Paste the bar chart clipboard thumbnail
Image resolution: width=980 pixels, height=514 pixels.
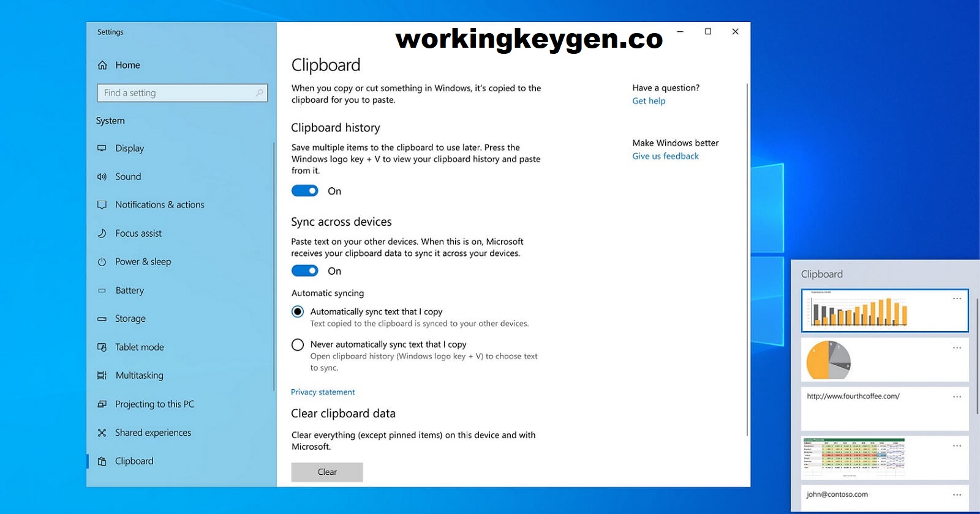click(x=884, y=311)
